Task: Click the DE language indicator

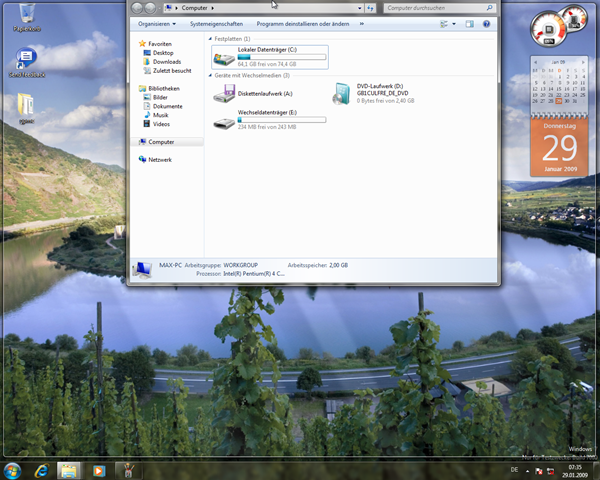Action: 514,470
